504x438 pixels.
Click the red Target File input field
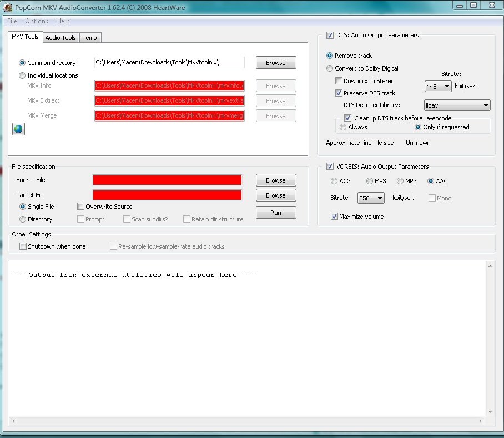167,195
